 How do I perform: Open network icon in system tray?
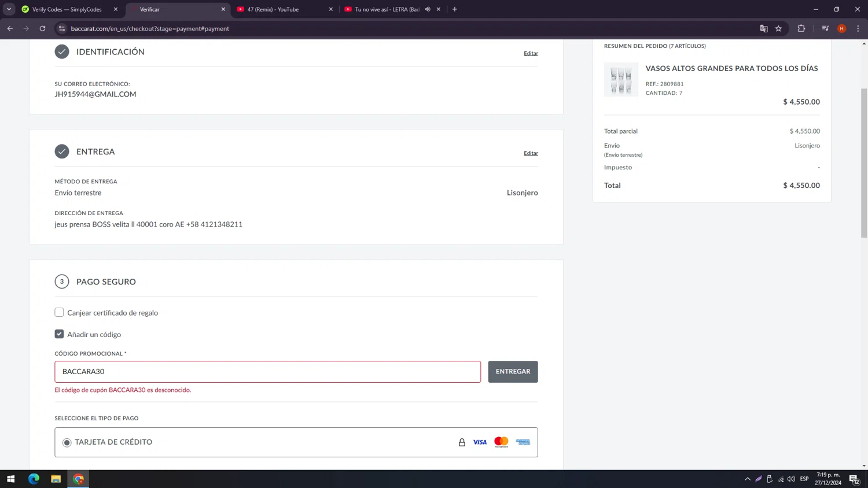click(x=781, y=479)
